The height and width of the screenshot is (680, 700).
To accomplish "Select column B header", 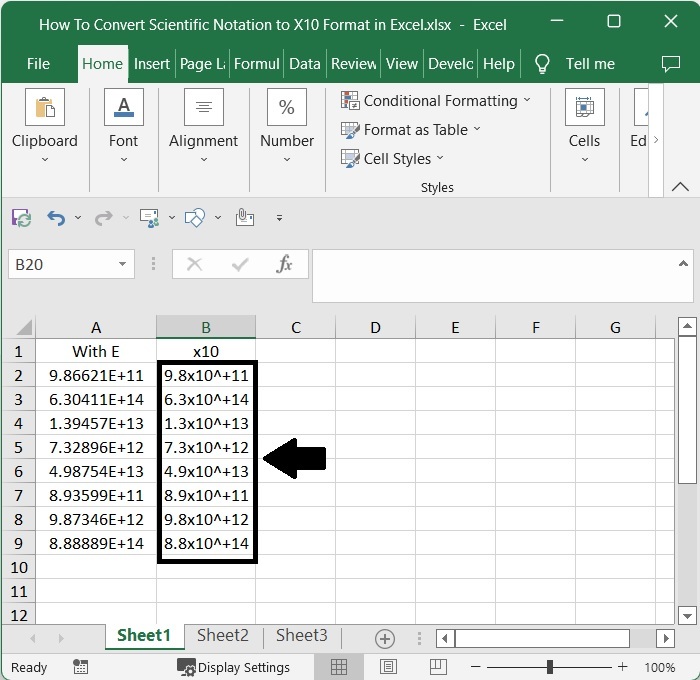I will pos(206,327).
